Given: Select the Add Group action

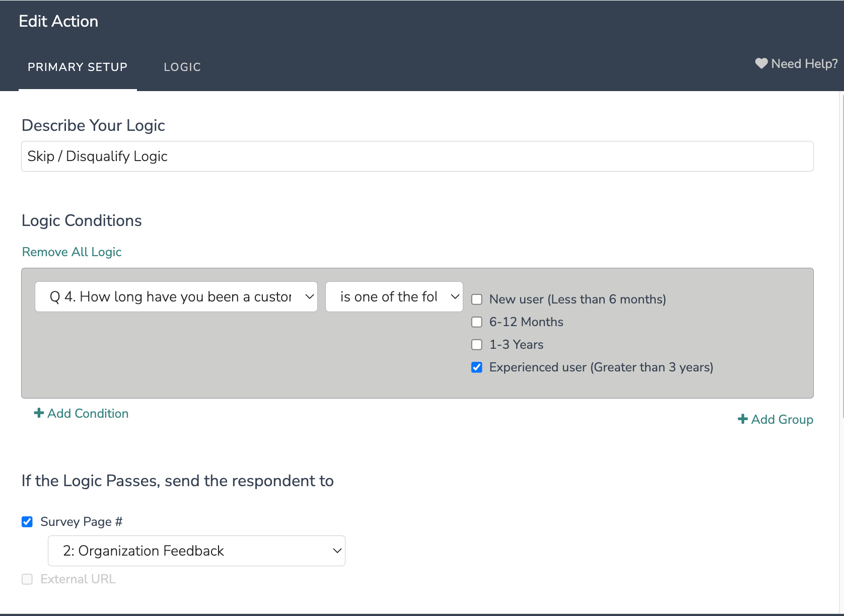Looking at the screenshot, I should (x=782, y=419).
